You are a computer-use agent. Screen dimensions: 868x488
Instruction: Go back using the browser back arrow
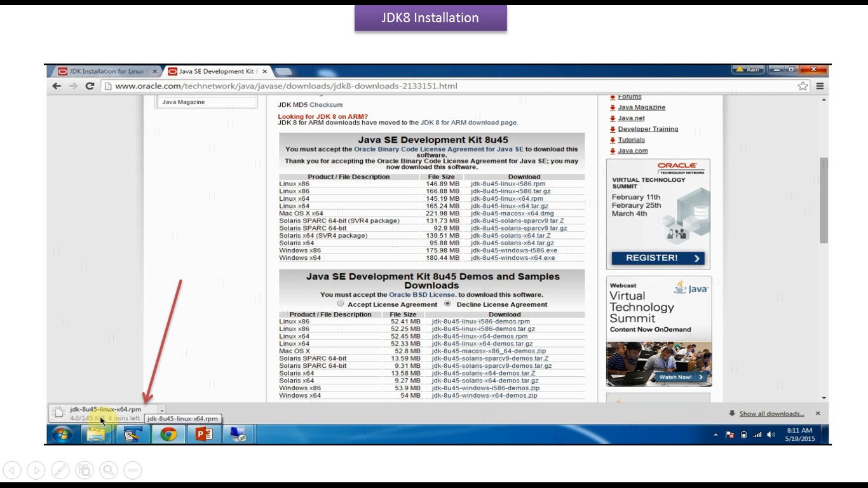point(57,86)
